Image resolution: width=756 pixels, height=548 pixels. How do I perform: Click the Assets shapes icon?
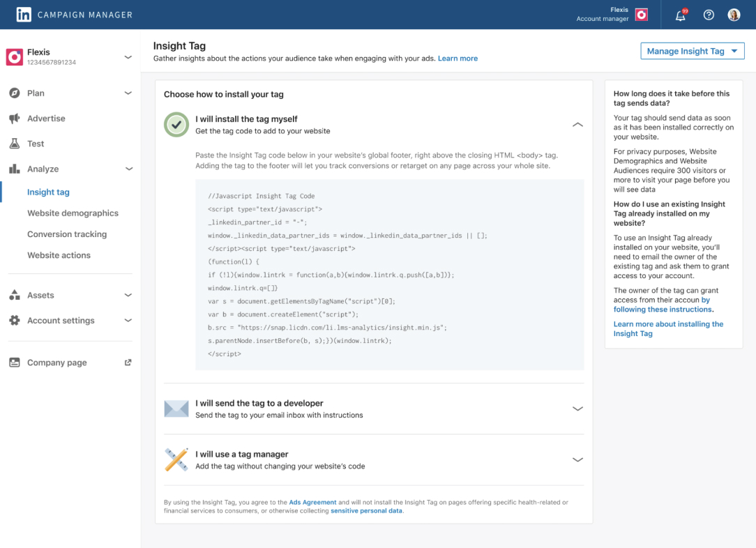coord(15,295)
